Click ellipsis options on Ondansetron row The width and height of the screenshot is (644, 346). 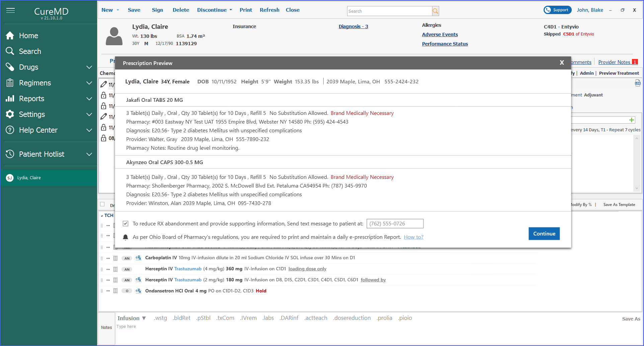click(x=108, y=291)
